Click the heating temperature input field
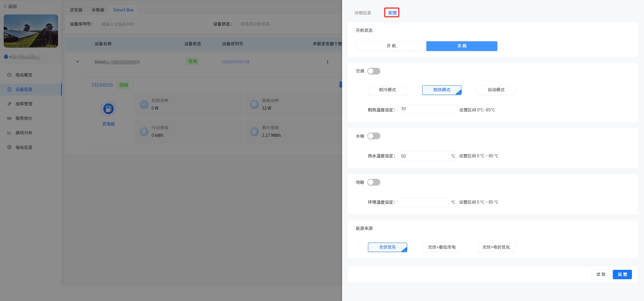 (x=427, y=109)
